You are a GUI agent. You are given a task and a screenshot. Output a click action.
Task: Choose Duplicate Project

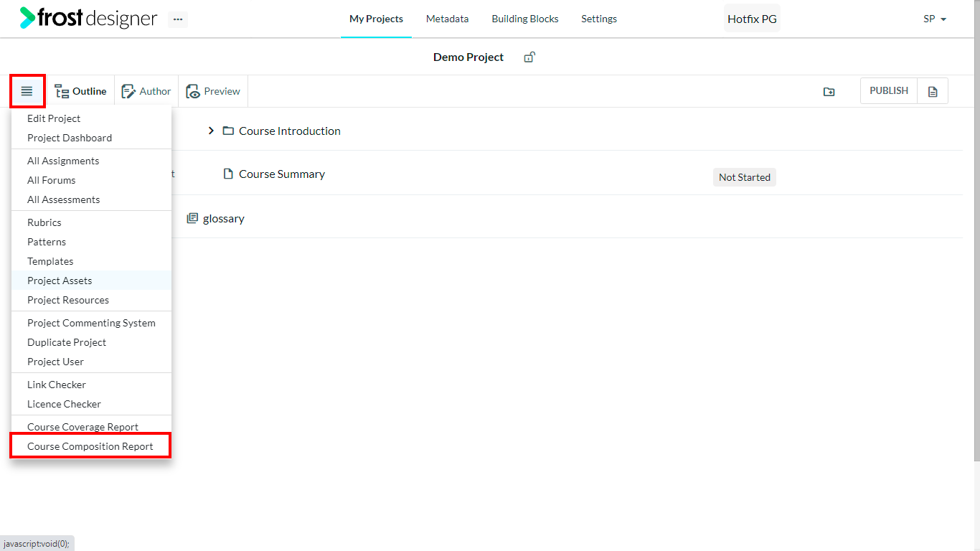[91, 342]
